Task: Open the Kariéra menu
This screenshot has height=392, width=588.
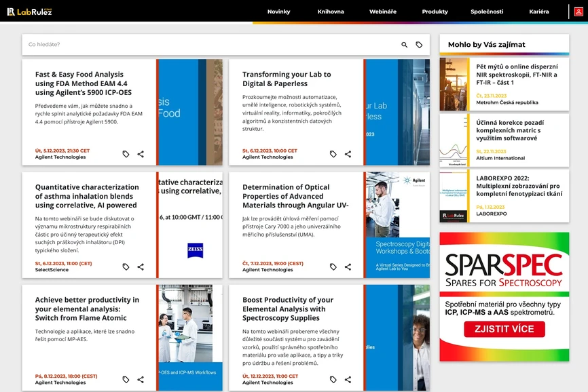Action: point(539,12)
